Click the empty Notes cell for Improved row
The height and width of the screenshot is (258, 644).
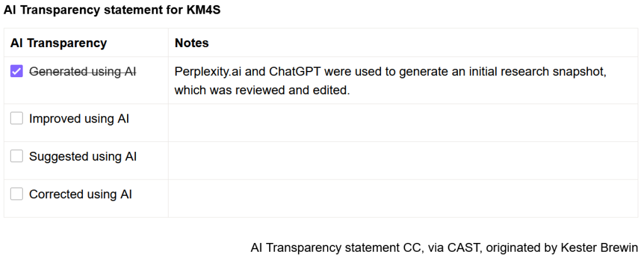(402, 123)
